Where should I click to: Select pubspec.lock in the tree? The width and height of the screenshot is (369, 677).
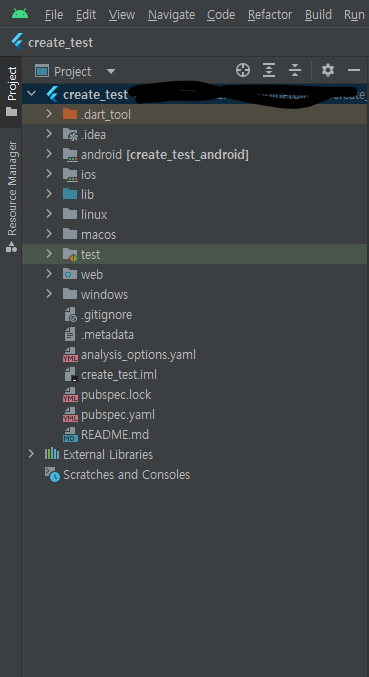(116, 395)
